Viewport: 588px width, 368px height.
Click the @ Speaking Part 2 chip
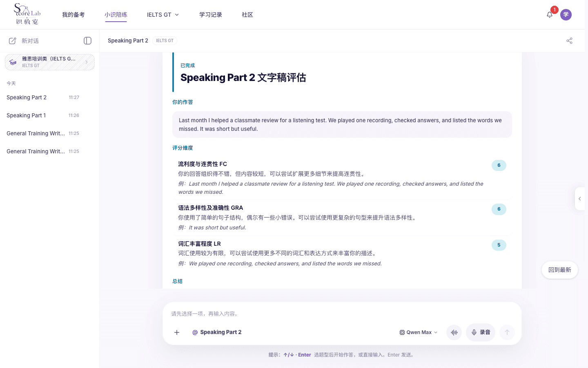tap(217, 332)
